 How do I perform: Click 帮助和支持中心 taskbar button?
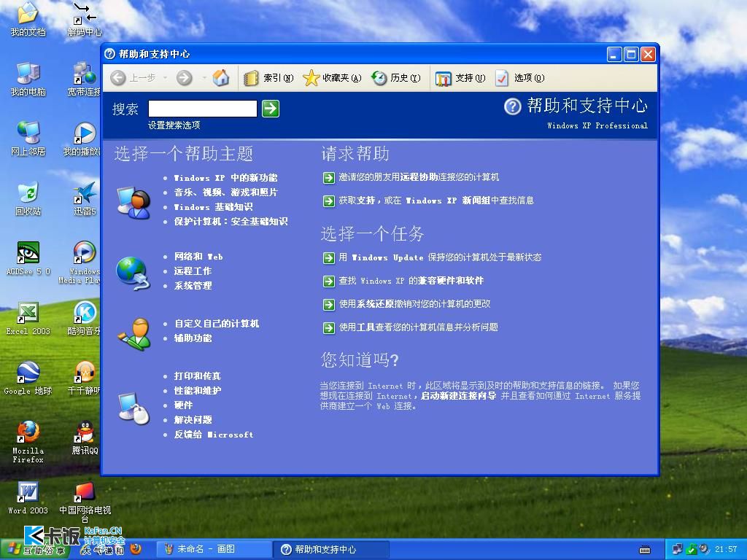332,550
